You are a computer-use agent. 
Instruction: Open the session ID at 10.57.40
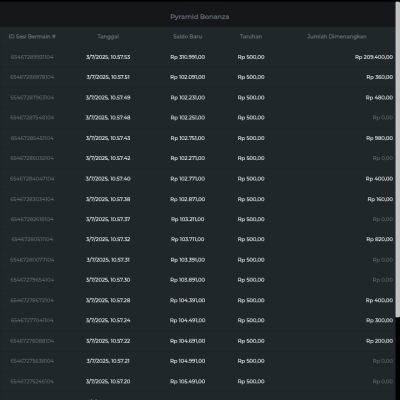(x=32, y=179)
